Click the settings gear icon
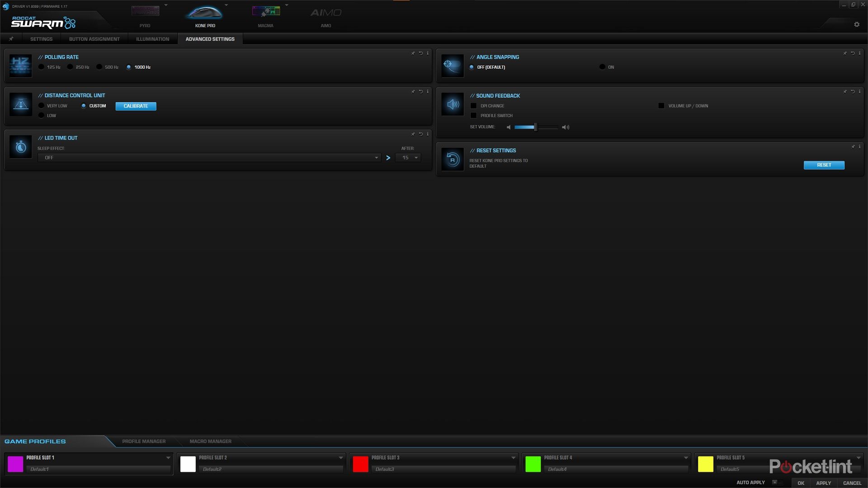This screenshot has width=868, height=488. click(856, 24)
